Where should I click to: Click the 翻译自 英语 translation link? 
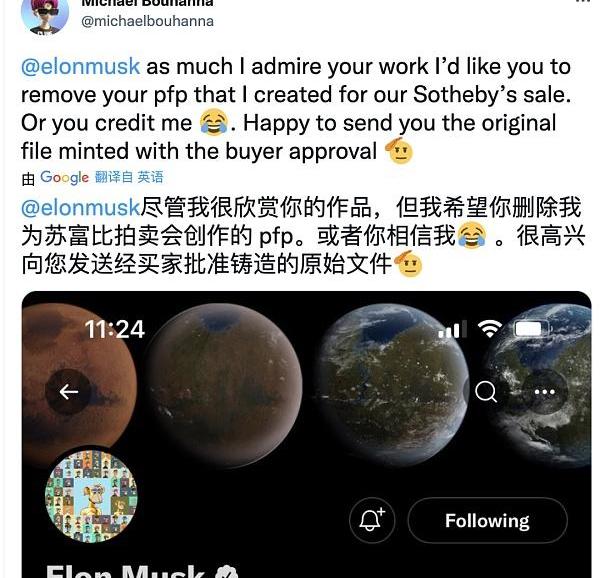click(129, 177)
